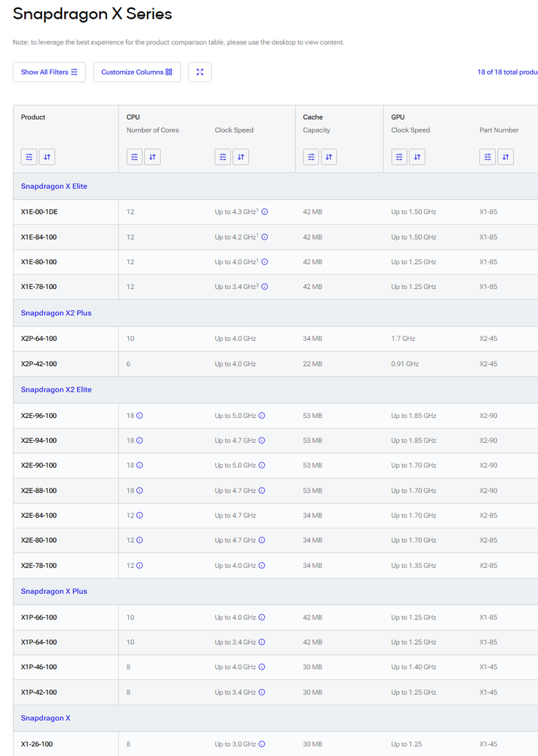Open Snapdragon X group link
Viewport: 538px width, 756px height.
46,718
